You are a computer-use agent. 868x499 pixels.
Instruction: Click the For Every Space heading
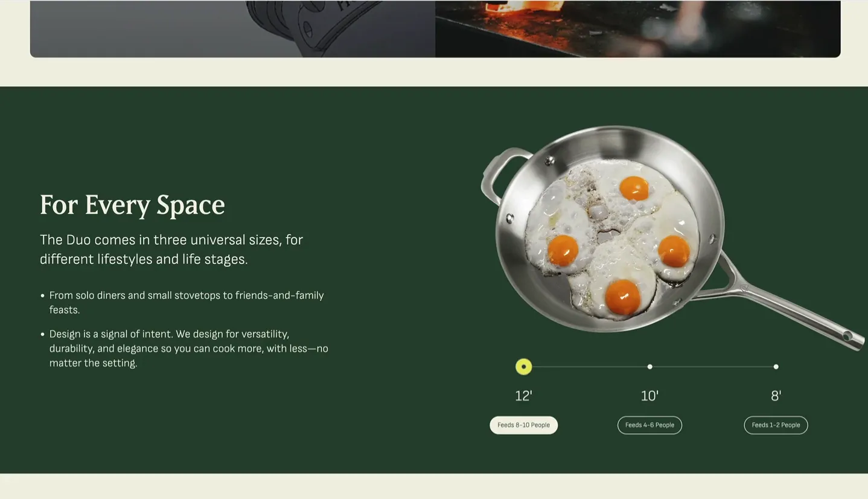[x=132, y=205]
